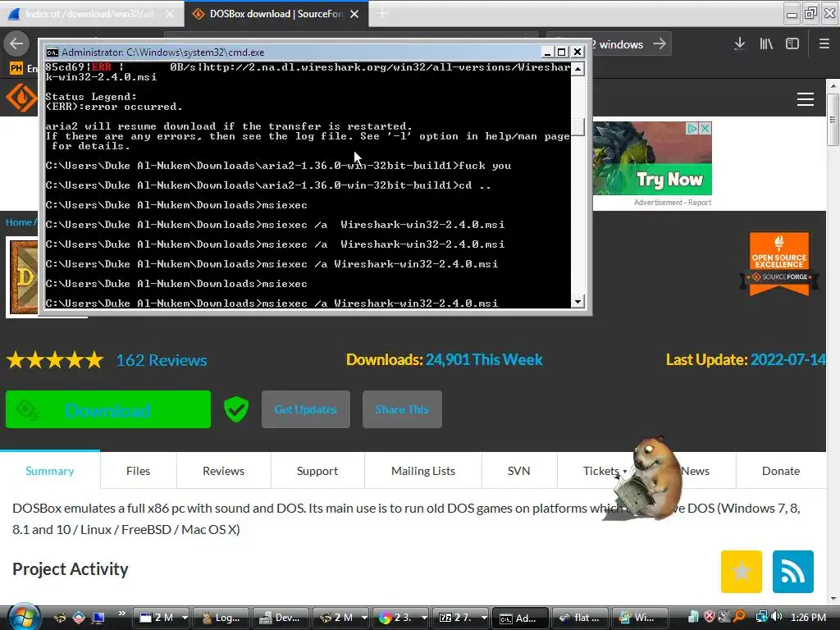Open the Mailing Lists tab
This screenshot has height=630, width=840.
pos(423,470)
